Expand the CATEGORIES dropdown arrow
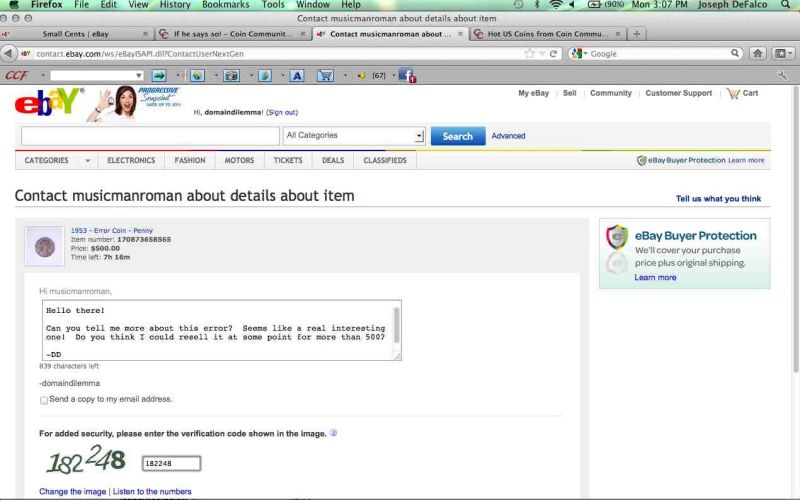The height and width of the screenshot is (500, 800). (87, 161)
